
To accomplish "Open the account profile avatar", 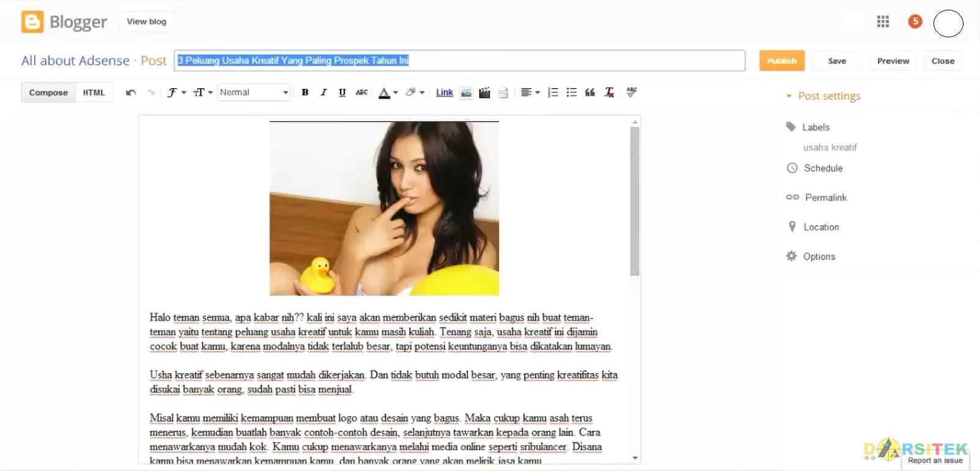I will pyautogui.click(x=948, y=24).
